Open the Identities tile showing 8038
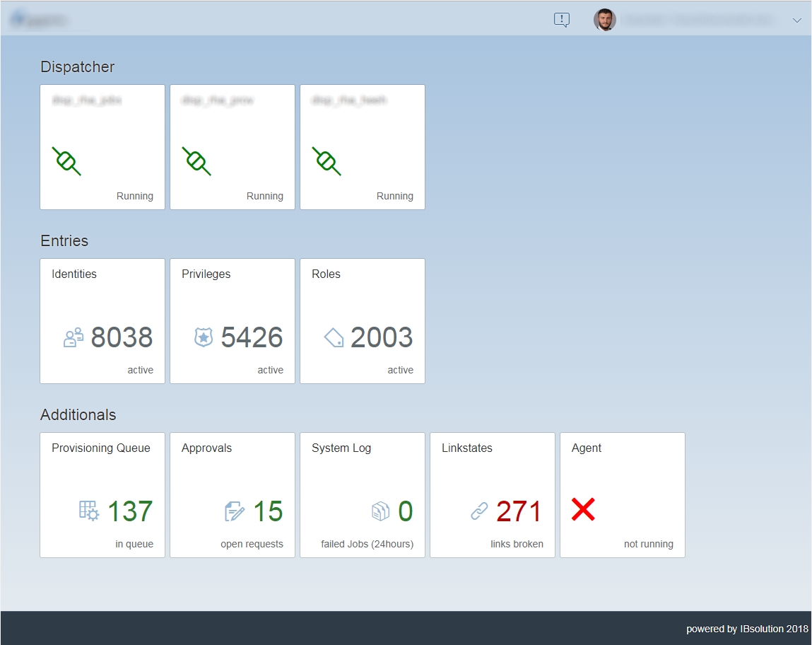This screenshot has width=812, height=645. point(102,321)
